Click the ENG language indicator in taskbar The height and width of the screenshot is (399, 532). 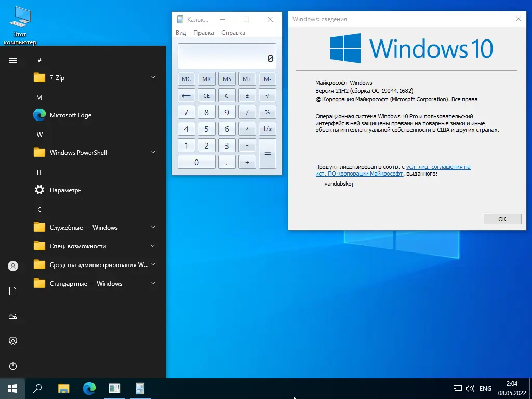[485, 388]
